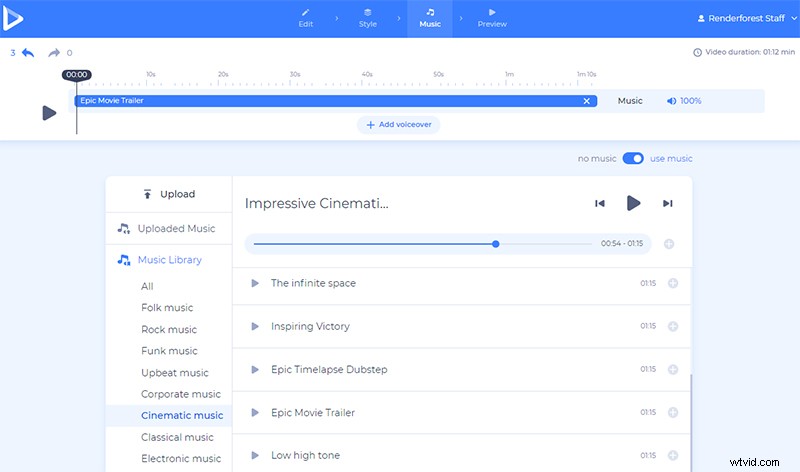The width and height of the screenshot is (800, 472).
Task: Skip to the next track
Action: 667,203
